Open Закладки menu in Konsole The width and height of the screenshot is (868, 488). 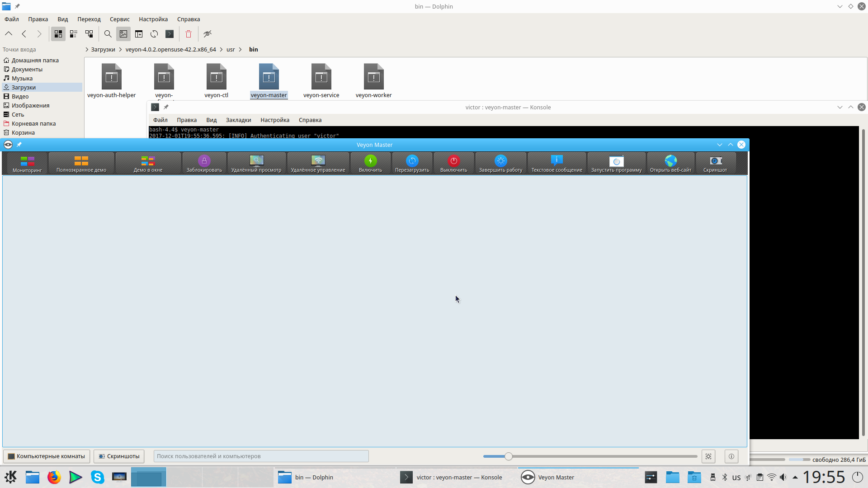pos(238,120)
